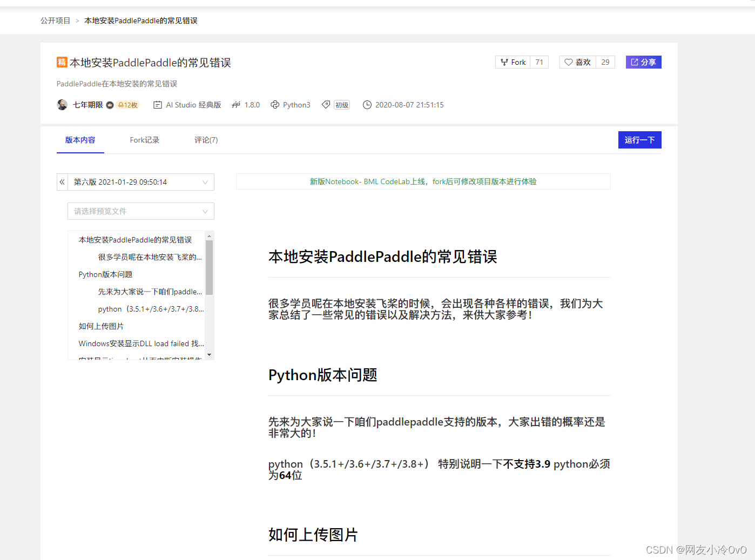Click the Python版本问题 heading in content
The image size is (755, 560).
pos(323,375)
